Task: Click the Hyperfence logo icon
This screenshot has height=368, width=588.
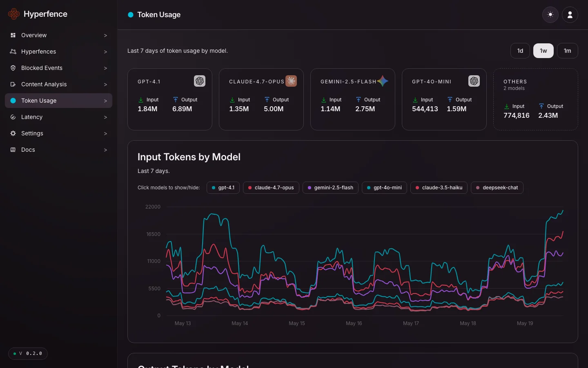Action: [14, 14]
